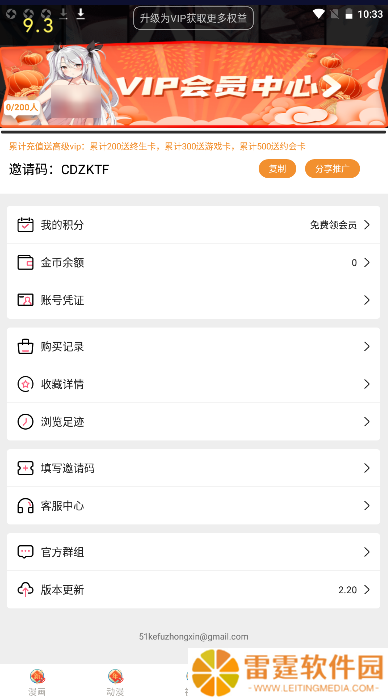Tap the cloud upload icon for 版本更新
Screen dimensions: 388x698
pos(25,589)
